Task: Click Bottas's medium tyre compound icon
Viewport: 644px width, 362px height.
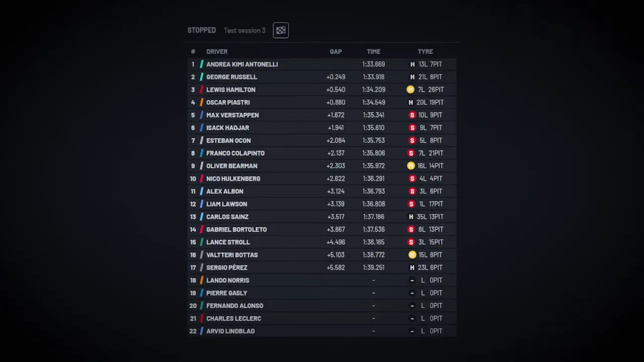Action: pos(412,255)
